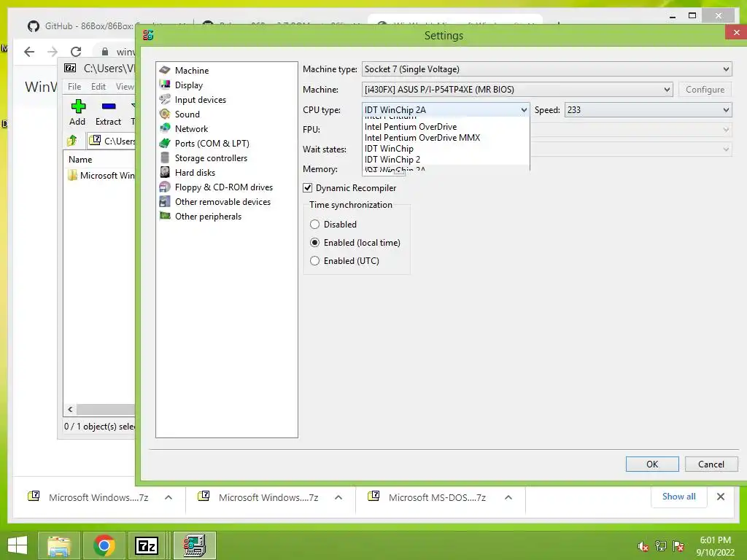747x560 pixels.
Task: Open the Machine model dropdown
Action: click(x=517, y=90)
